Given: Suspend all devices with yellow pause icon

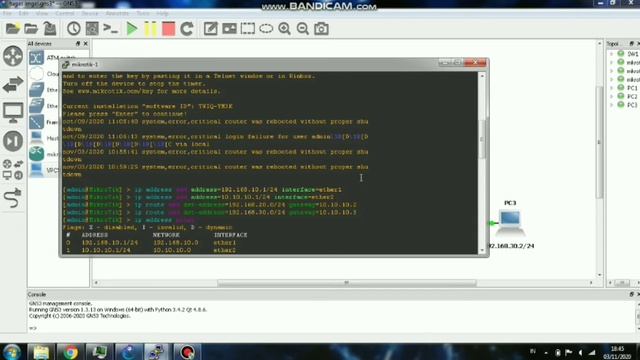Looking at the screenshot, I should click(150, 29).
